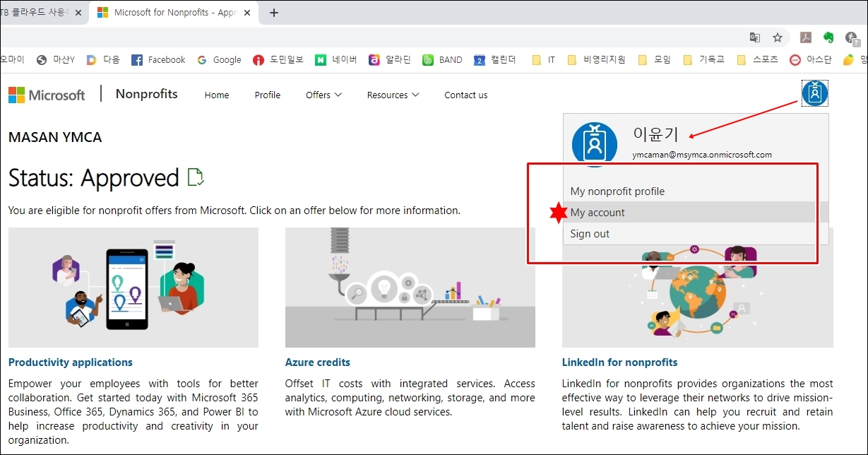868x455 pixels.
Task: Open the 네이버 bookmark
Action: (x=336, y=60)
